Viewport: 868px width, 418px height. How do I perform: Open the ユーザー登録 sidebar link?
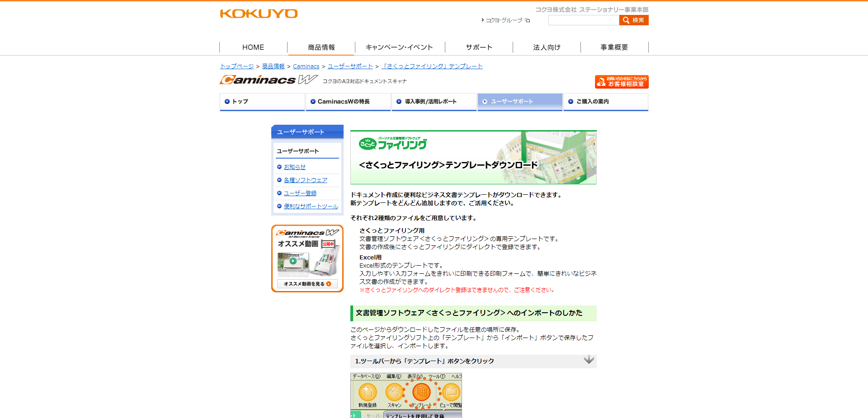coord(299,193)
